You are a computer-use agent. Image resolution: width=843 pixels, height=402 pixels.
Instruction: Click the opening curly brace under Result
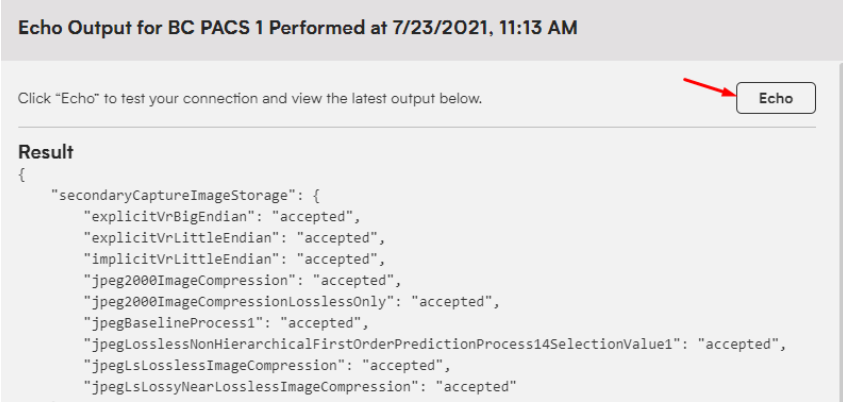(x=22, y=175)
